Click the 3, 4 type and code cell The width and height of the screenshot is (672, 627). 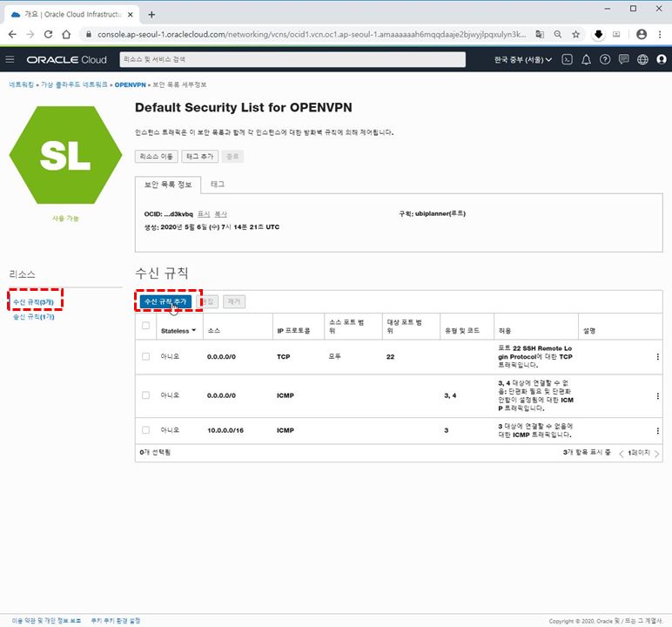[450, 396]
